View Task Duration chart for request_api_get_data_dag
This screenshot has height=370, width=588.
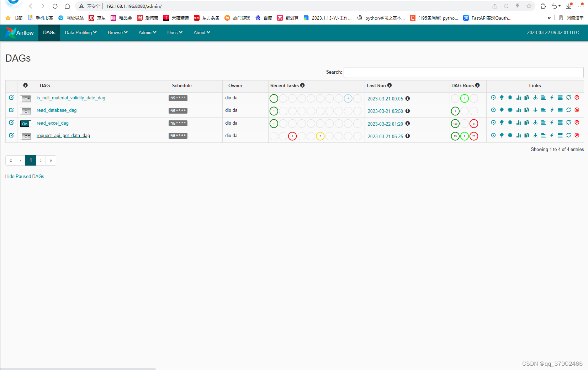click(518, 135)
